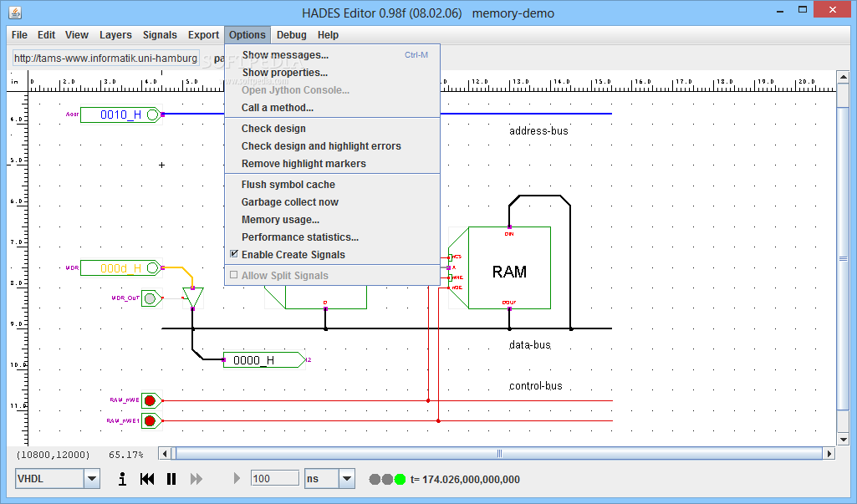This screenshot has height=504, width=857.
Task: Select the tri-state buffer triangle component
Action: (x=193, y=298)
